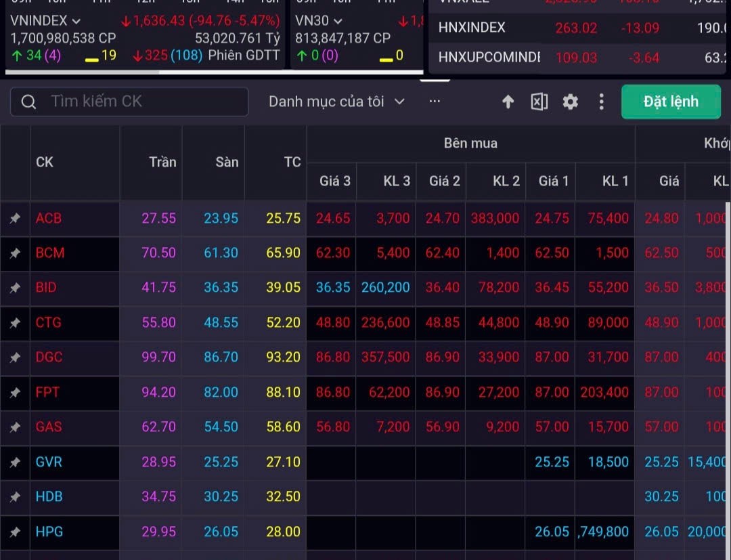The height and width of the screenshot is (560, 731).
Task: Open the GVR stock symbol
Action: pos(49,462)
